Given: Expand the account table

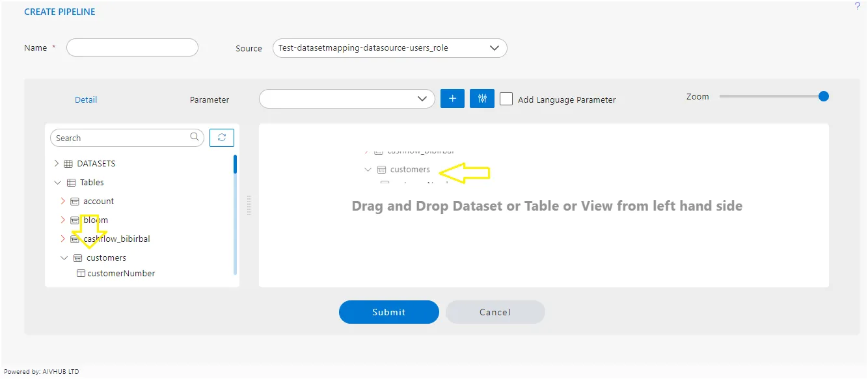Looking at the screenshot, I should coord(63,202).
